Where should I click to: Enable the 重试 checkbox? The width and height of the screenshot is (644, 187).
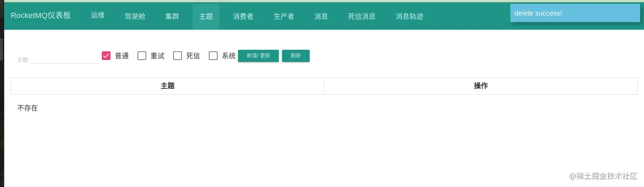[x=142, y=56]
